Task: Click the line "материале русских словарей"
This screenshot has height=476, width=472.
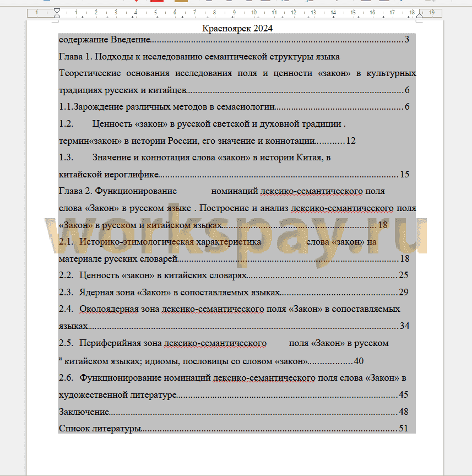Action: point(234,258)
